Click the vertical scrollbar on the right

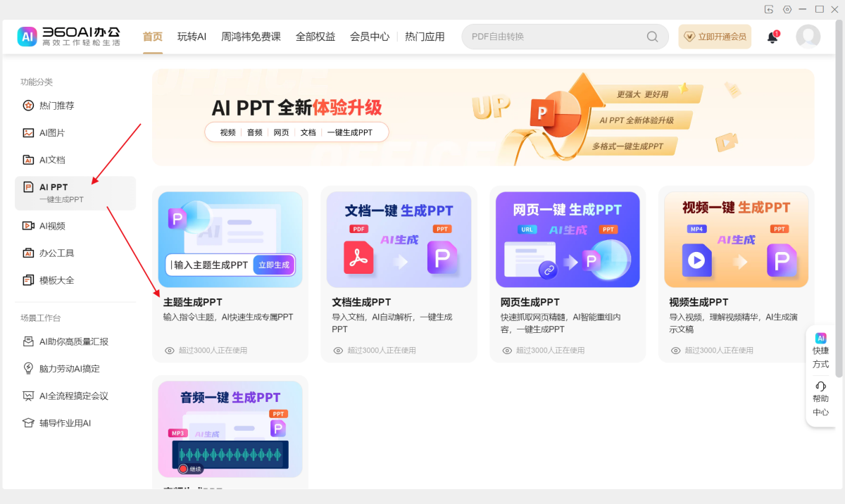(838, 211)
